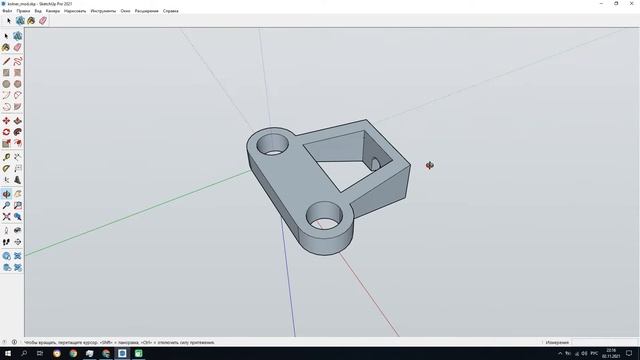The height and width of the screenshot is (360, 640).
Task: Activate the Walk footprints tool
Action: pyautogui.click(x=6, y=242)
